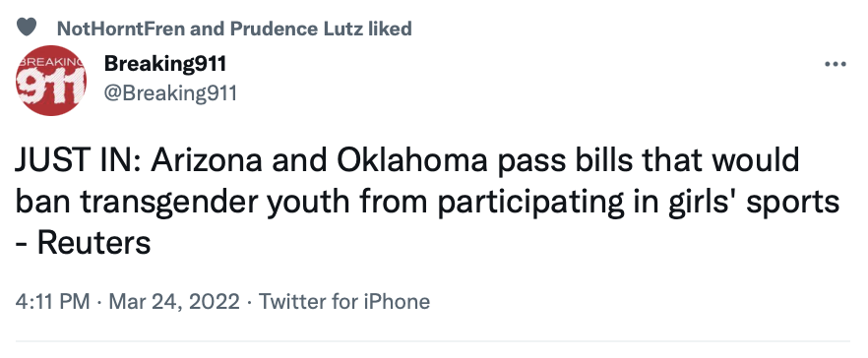This screenshot has height=358, width=868.
Task: Open Prudence Lutz's profile from liked line
Action: click(x=296, y=29)
